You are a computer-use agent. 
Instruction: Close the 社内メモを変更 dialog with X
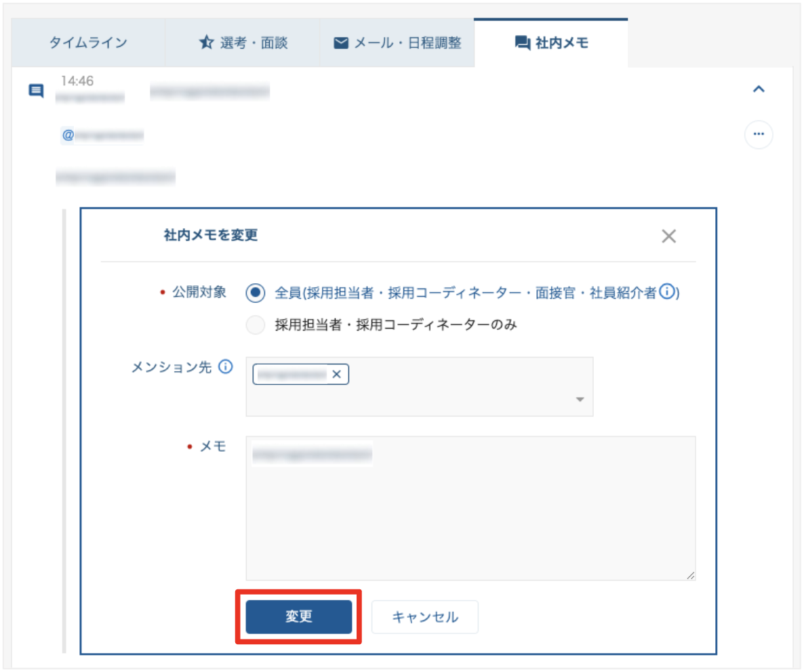668,236
